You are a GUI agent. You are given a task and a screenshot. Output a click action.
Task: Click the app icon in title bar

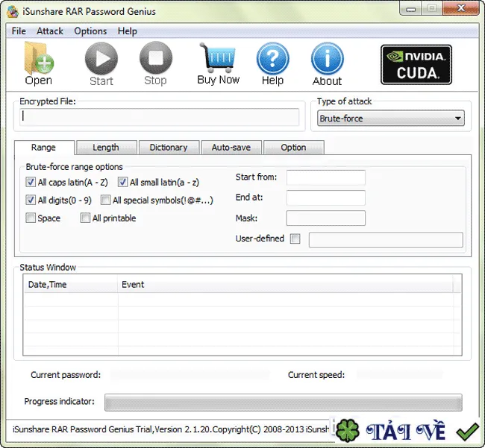(x=13, y=11)
